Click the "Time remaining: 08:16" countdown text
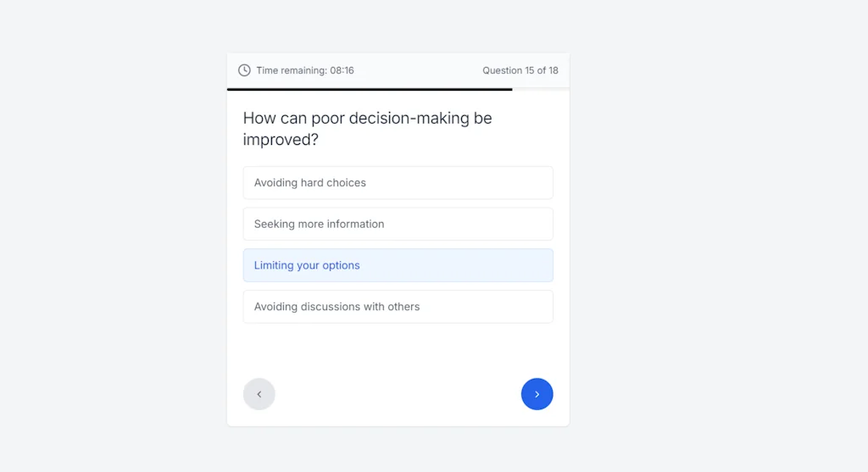This screenshot has width=868, height=472. click(x=305, y=70)
